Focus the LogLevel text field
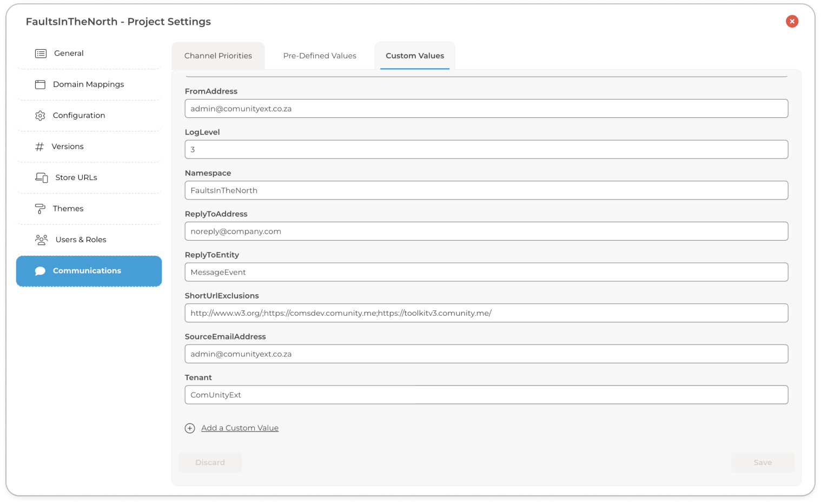Screen dimensions: 821x504 [486, 149]
